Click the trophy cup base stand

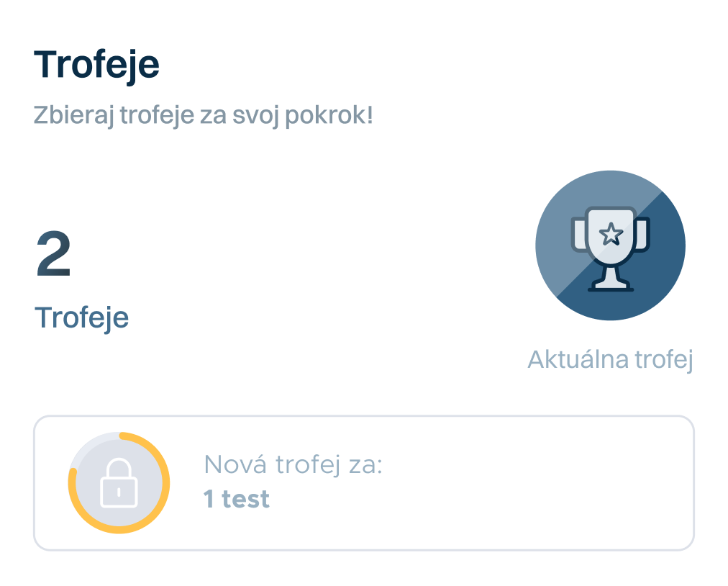point(611,284)
